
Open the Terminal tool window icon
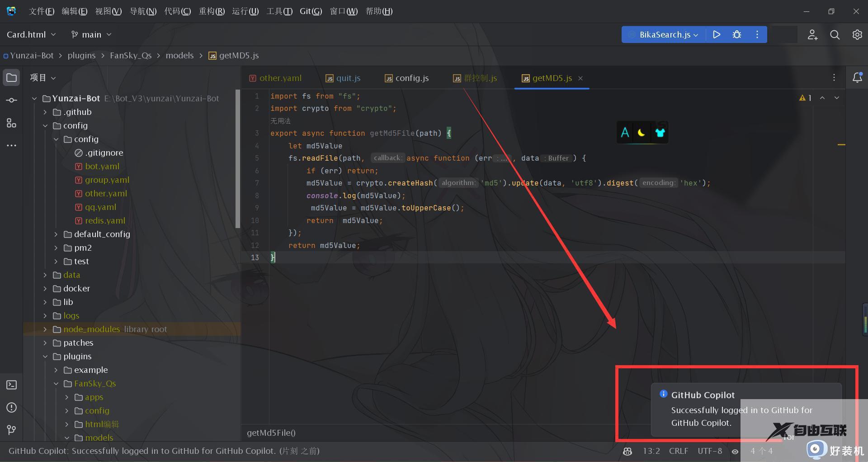coord(11,385)
